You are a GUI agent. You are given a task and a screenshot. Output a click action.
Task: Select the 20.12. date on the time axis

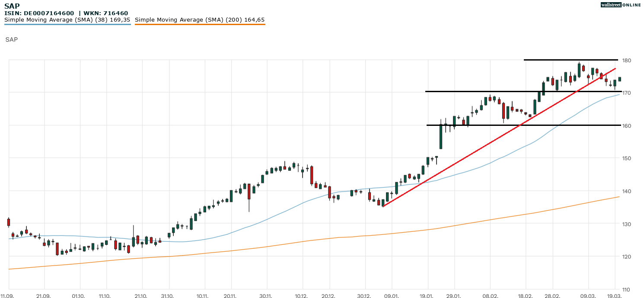pos(329,295)
